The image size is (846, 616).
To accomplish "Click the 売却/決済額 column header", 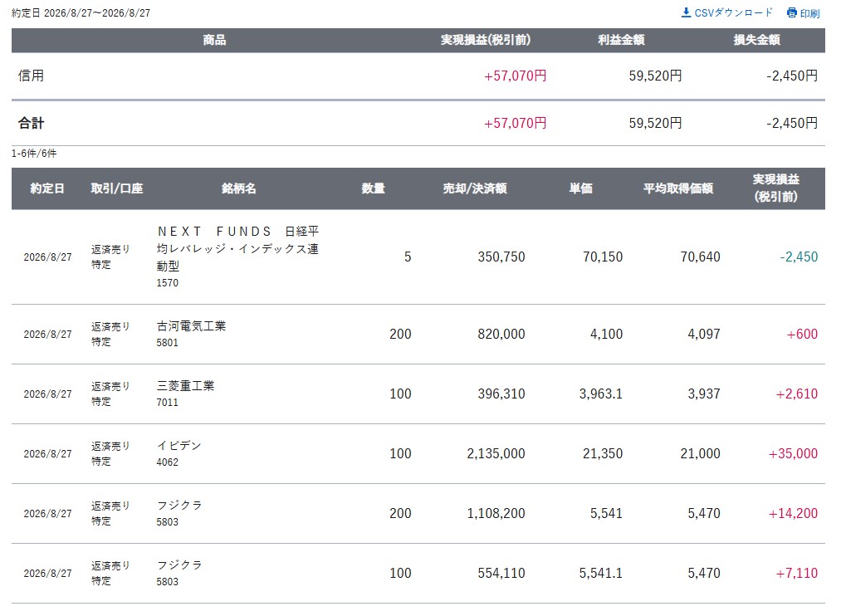I will (x=475, y=188).
